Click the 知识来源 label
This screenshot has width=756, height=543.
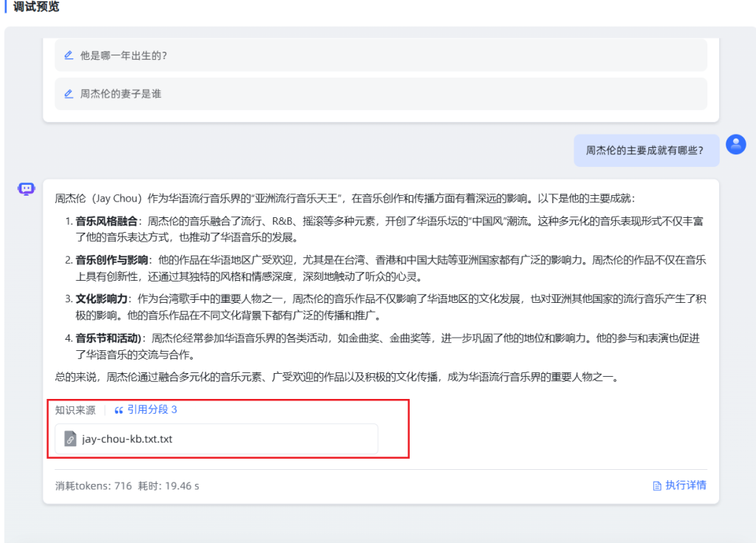pyautogui.click(x=75, y=410)
